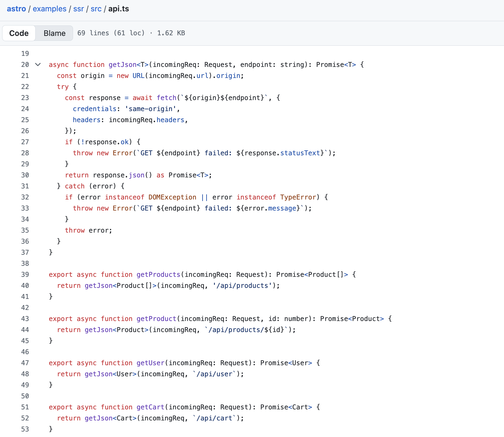Click line number 43 in the gutter
Screen dimensions: 504x437
click(x=25, y=319)
